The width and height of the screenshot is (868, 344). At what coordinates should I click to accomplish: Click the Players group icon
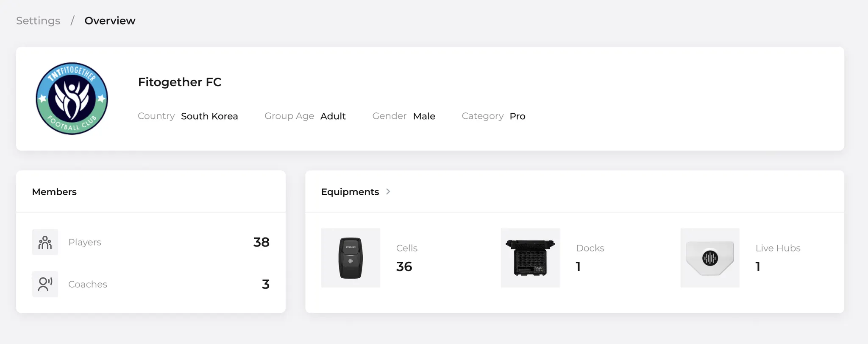tap(45, 242)
